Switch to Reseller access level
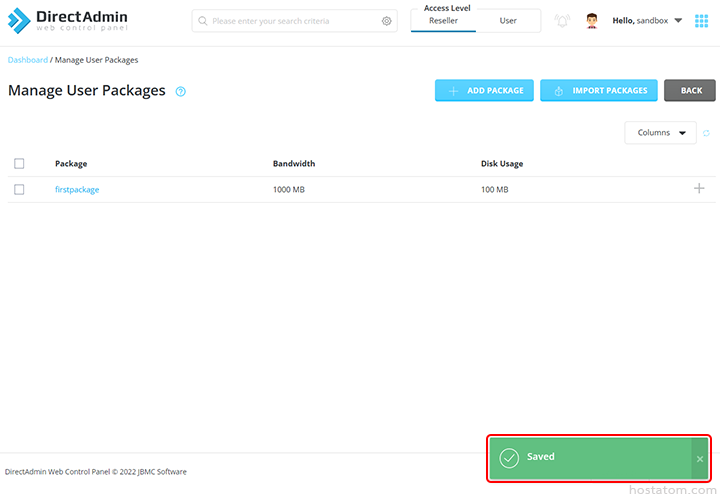This screenshot has width=720, height=497. pyautogui.click(x=443, y=21)
